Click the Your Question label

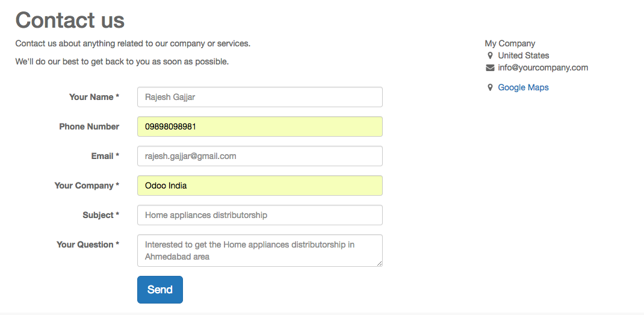click(x=88, y=245)
